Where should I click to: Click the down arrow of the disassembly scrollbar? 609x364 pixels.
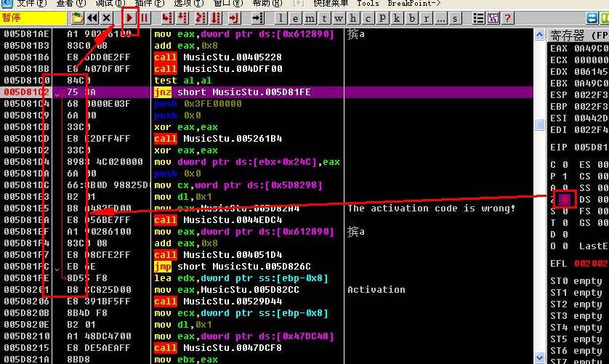(x=539, y=357)
